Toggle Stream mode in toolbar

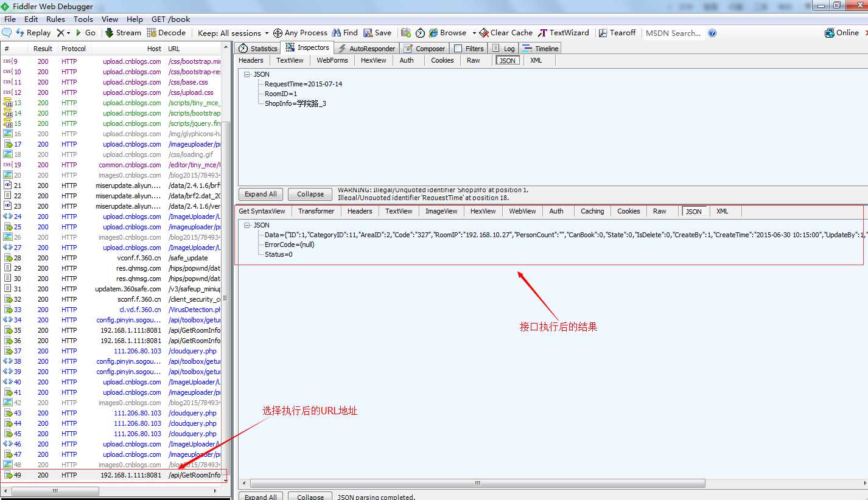pyautogui.click(x=123, y=33)
